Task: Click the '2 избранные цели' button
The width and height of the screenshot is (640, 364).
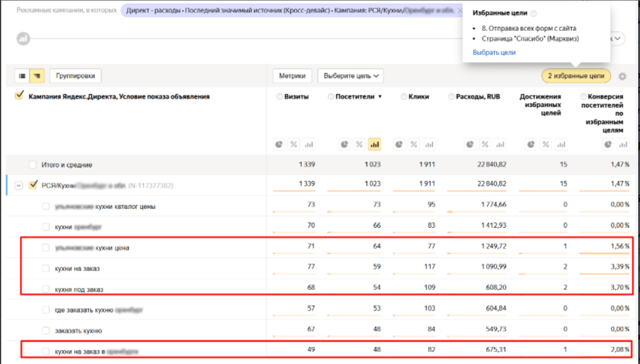Action: point(576,76)
